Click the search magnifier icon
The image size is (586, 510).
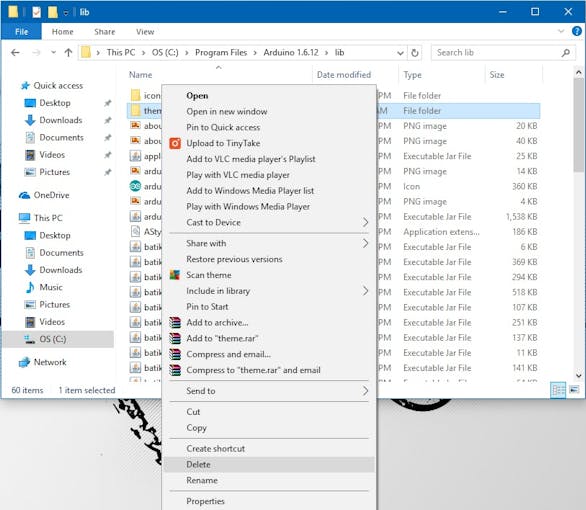click(x=565, y=53)
